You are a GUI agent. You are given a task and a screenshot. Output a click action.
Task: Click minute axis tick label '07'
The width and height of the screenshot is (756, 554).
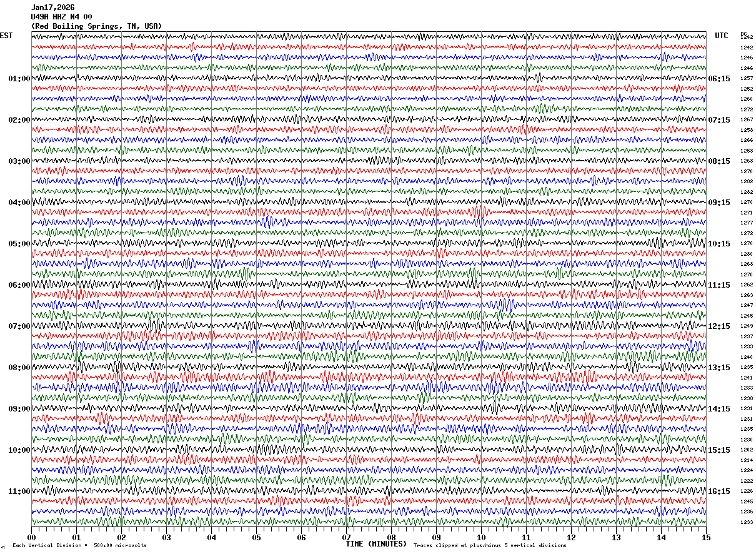click(x=346, y=537)
